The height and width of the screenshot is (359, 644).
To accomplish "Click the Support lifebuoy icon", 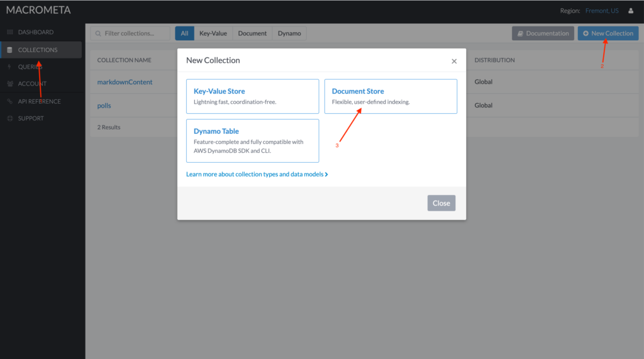I will coord(10,118).
